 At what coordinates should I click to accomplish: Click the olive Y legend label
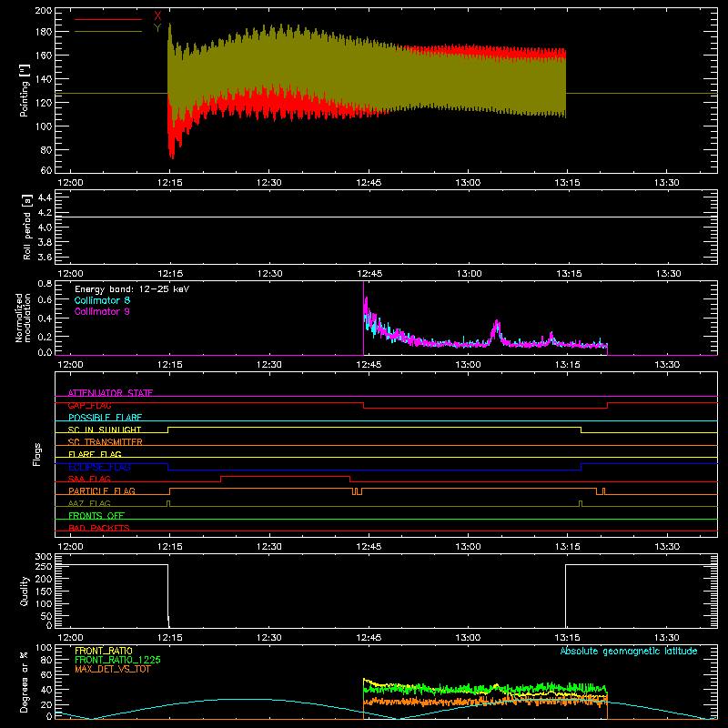pyautogui.click(x=157, y=28)
